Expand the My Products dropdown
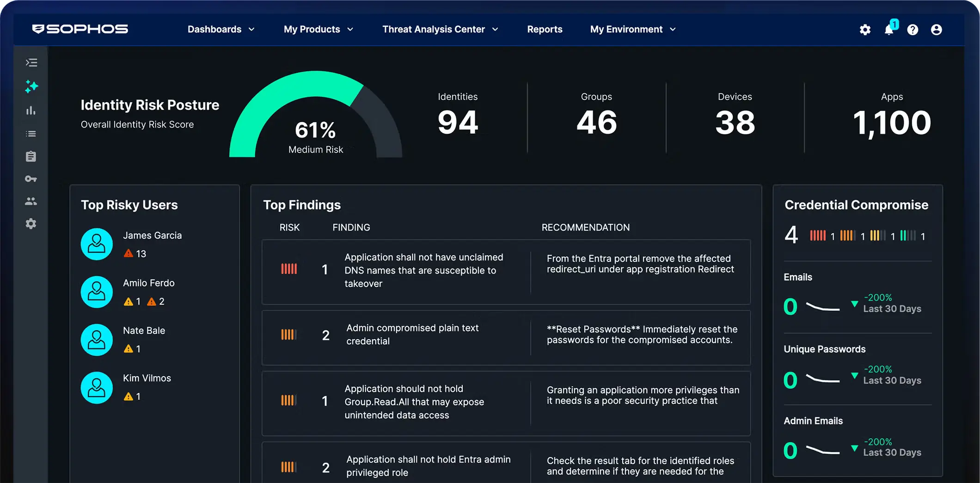The image size is (980, 483). click(318, 29)
